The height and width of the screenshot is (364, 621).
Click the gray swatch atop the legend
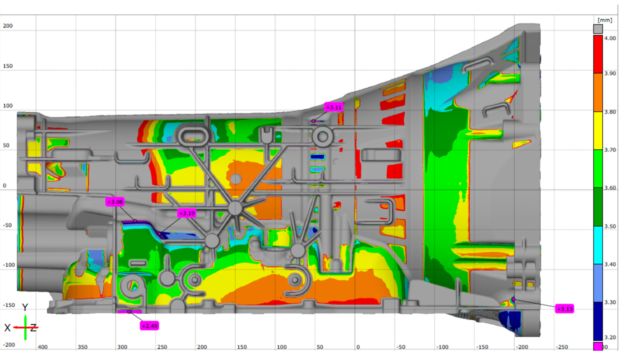[x=598, y=29]
